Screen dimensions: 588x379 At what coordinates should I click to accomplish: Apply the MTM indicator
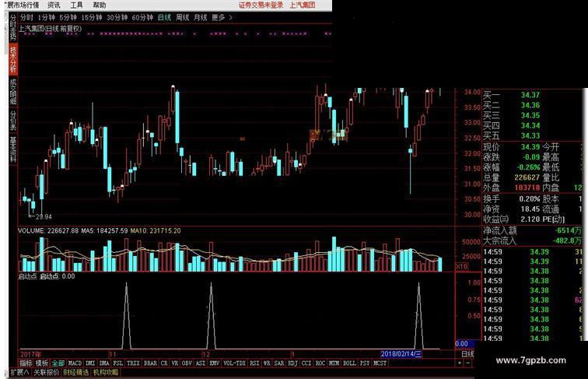coord(334,363)
